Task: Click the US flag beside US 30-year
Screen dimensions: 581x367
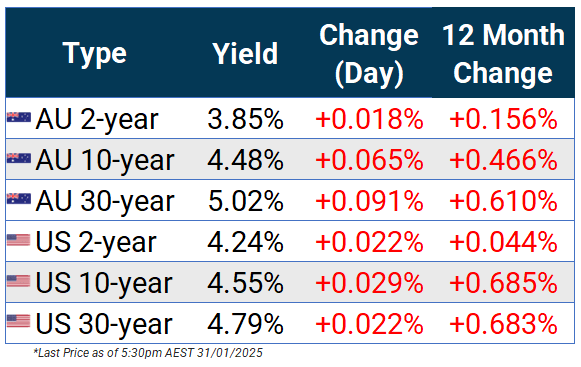Action: click(x=19, y=321)
